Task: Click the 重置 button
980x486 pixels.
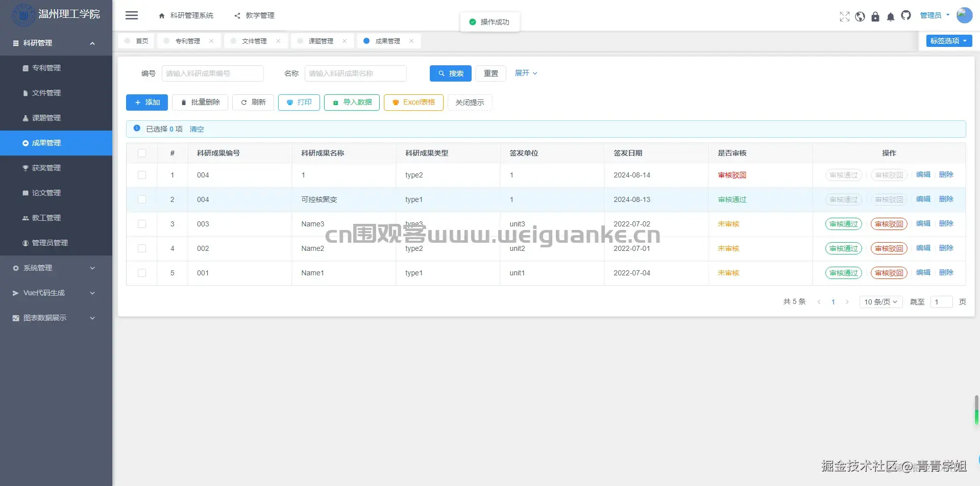Action: pyautogui.click(x=491, y=73)
